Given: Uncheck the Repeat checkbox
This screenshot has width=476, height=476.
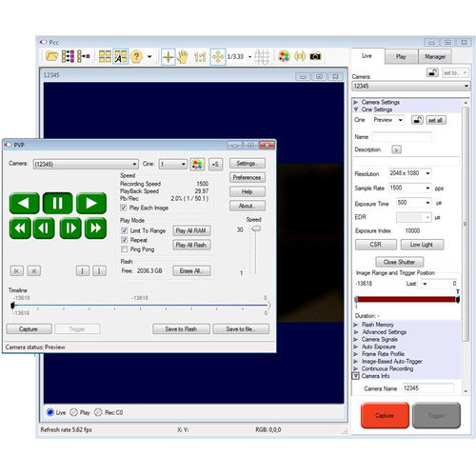Looking at the screenshot, I should pos(125,240).
